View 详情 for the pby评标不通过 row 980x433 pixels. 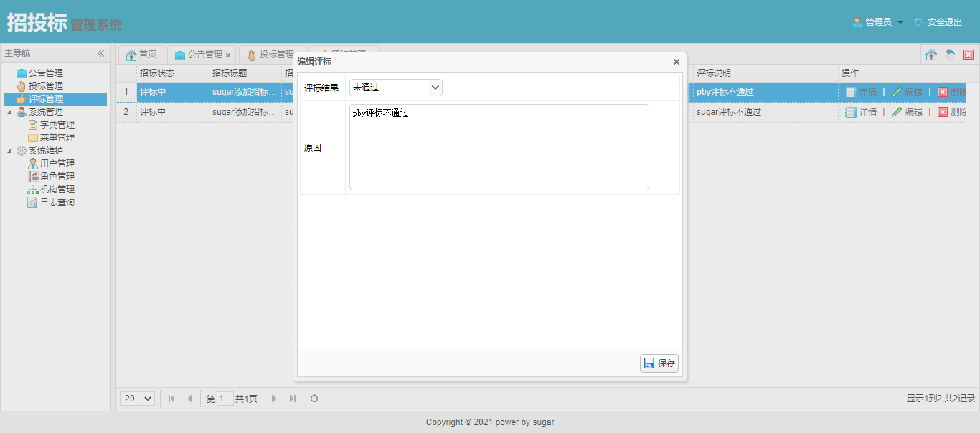(x=861, y=92)
